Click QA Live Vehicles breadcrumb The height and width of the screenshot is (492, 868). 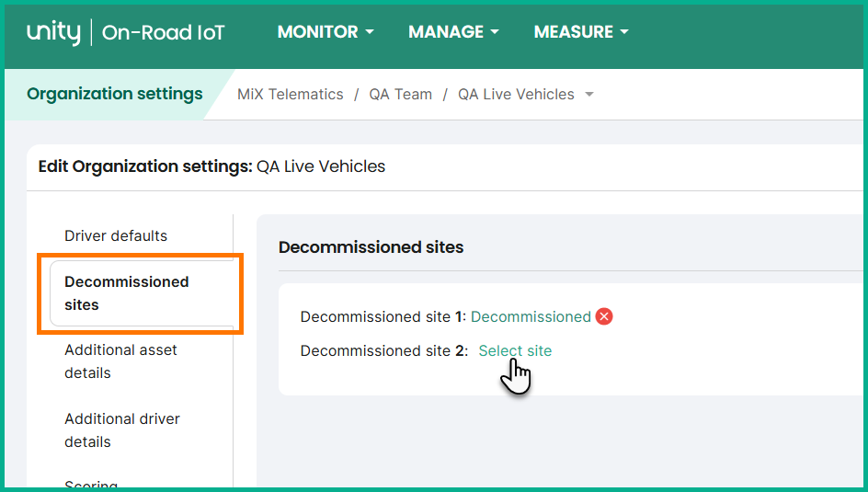[516, 94]
